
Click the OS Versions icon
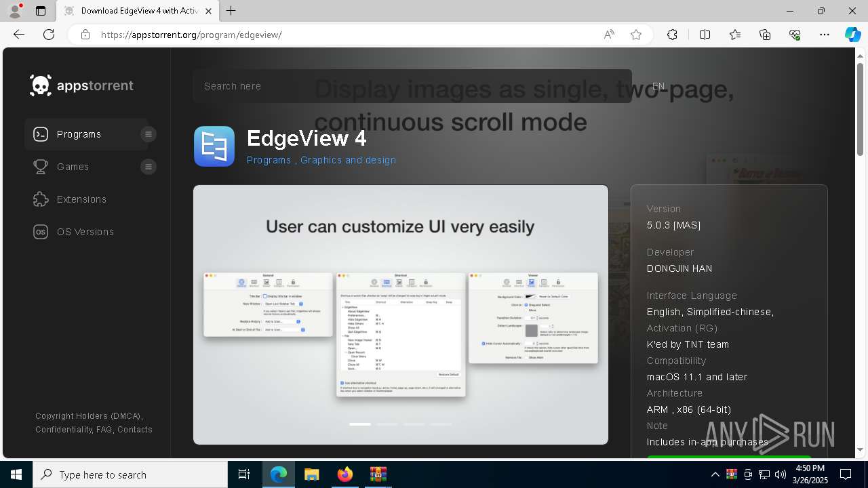(41, 232)
